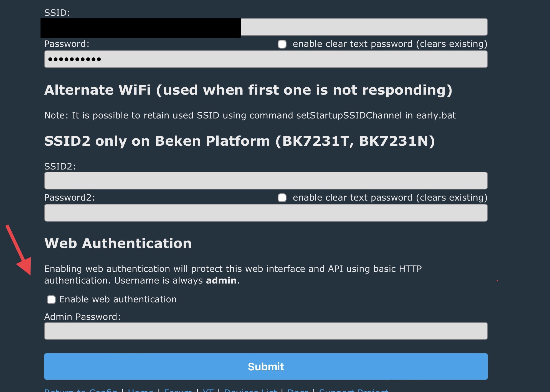The image size is (550, 392).
Task: Tick clear text password checkbox for Password2
Action: tap(282, 198)
